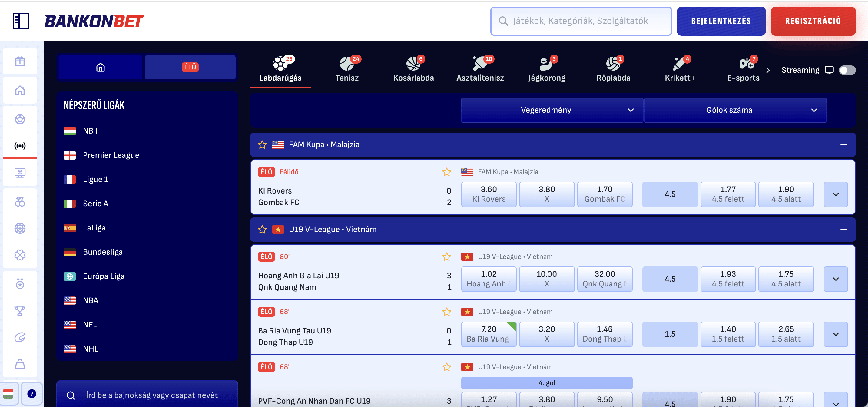
Task: Open the trophy icon in sidebar
Action: (x=20, y=311)
